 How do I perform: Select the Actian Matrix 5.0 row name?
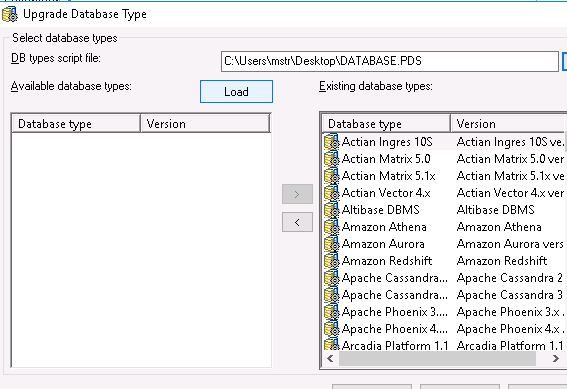386,159
